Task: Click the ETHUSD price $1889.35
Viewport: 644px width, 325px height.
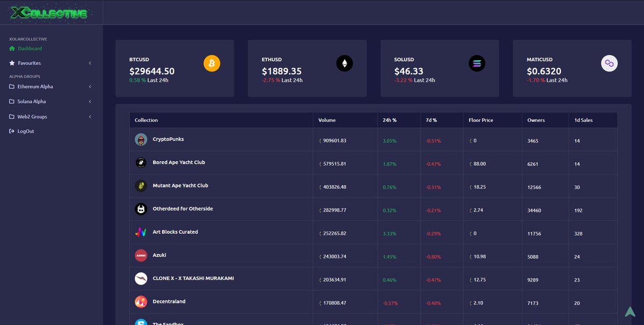Action: [282, 71]
